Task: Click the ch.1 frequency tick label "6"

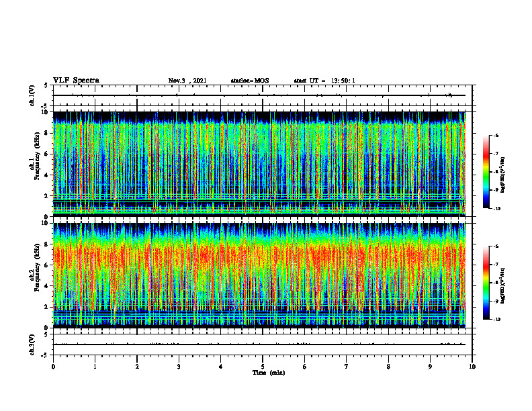Action: [47, 154]
